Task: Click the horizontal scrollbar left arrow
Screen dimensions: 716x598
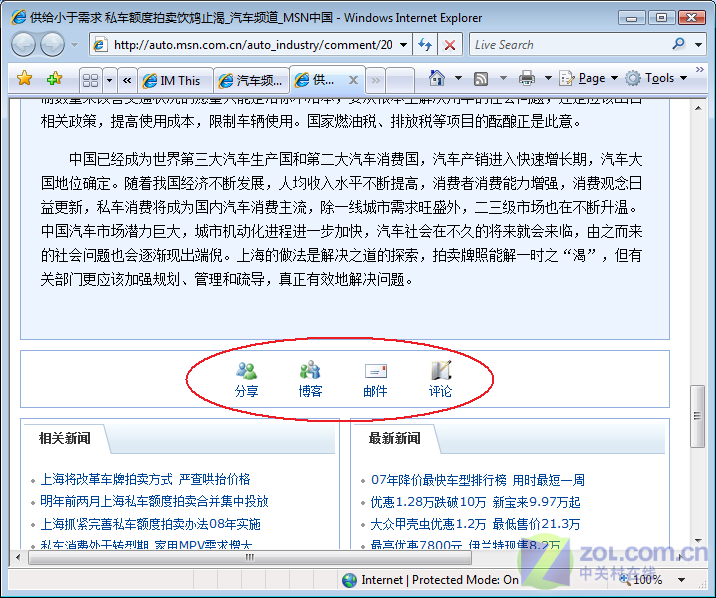Action: point(18,557)
